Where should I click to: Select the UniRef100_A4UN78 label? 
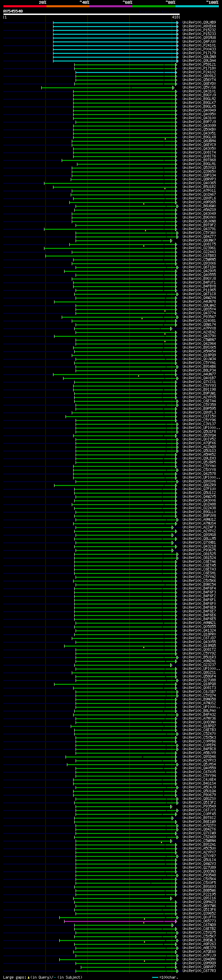click(199, 302)
